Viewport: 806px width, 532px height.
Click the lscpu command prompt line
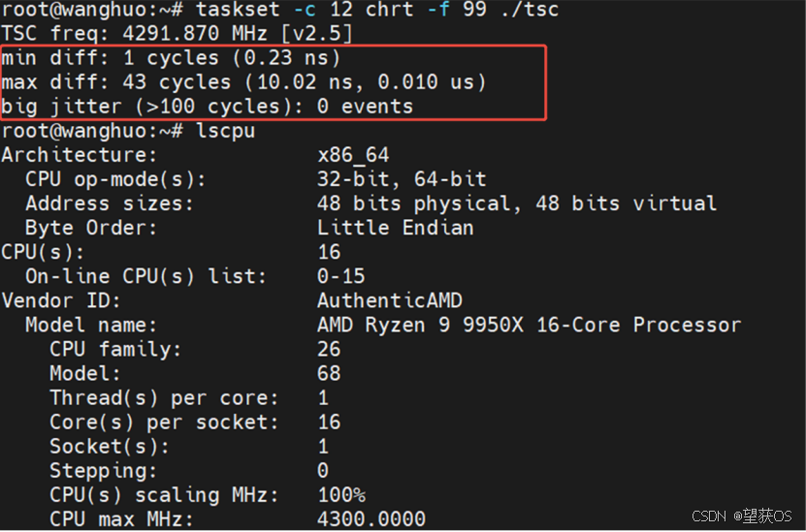click(128, 131)
